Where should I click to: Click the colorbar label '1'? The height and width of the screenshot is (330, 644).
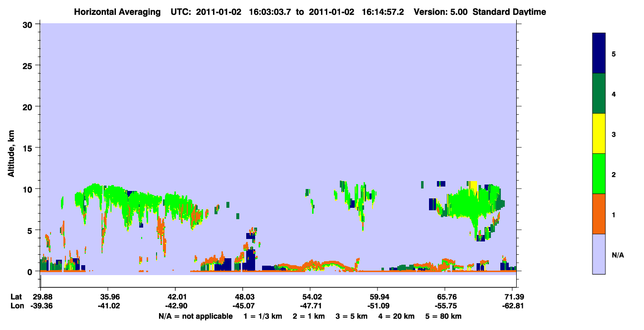[x=614, y=214]
